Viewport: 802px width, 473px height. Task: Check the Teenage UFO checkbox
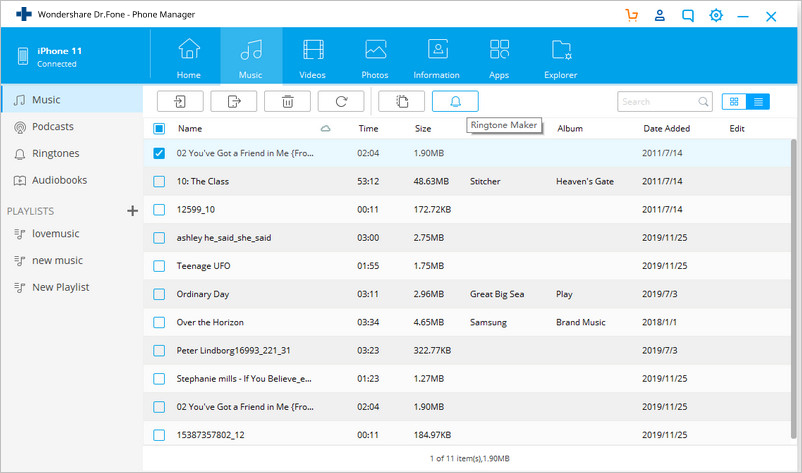click(159, 266)
